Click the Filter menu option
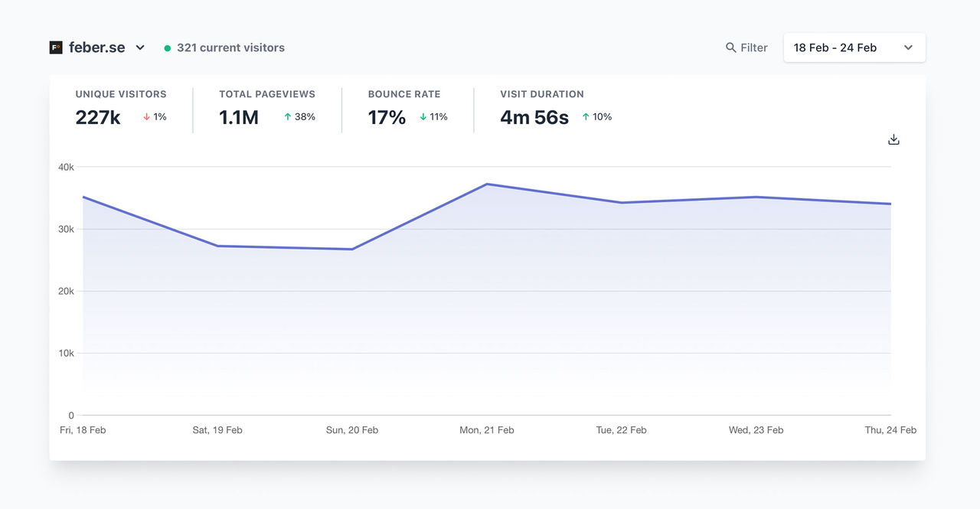Viewport: 980px width, 509px height. click(754, 47)
